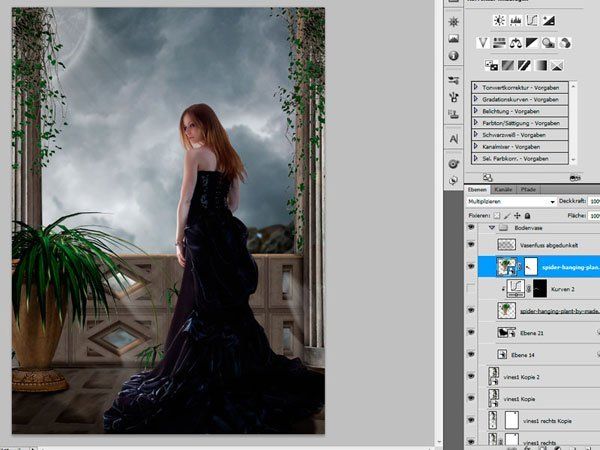This screenshot has height=450, width=600.
Task: Toggle lock all padlock icon
Action: 527,216
